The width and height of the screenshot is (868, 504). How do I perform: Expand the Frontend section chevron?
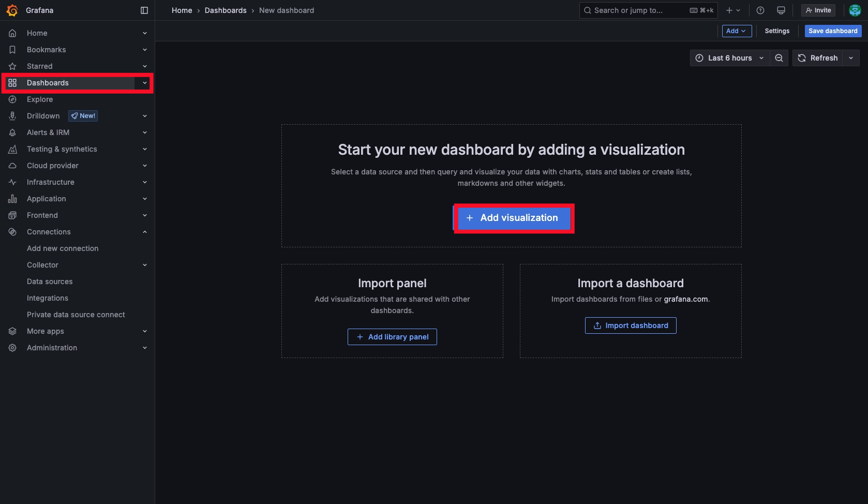[x=145, y=215]
